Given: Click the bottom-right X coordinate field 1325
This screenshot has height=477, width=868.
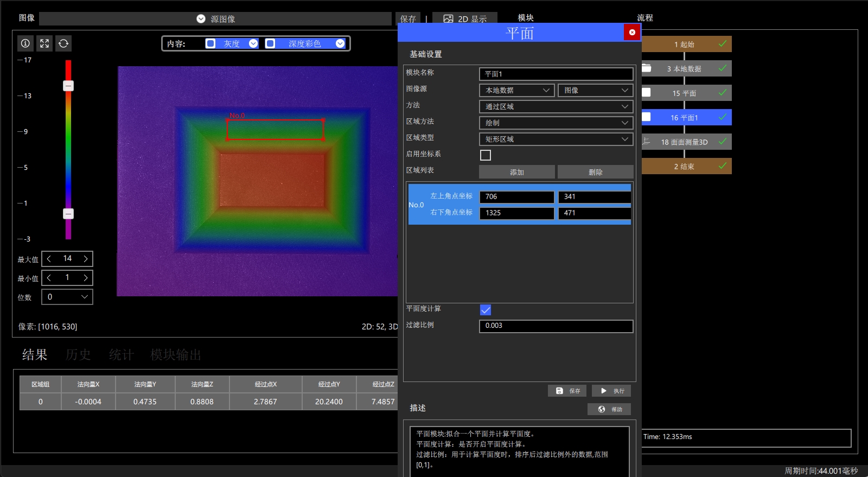Looking at the screenshot, I should click(517, 213).
